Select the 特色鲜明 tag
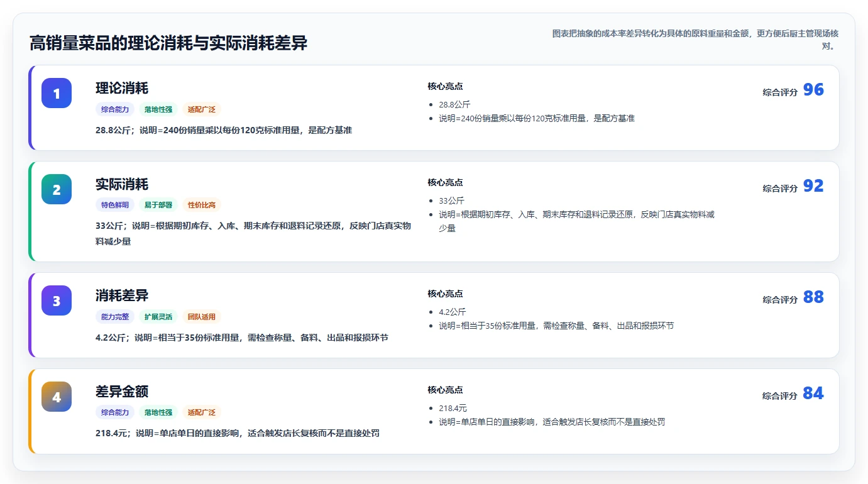This screenshot has width=868, height=484. point(115,206)
